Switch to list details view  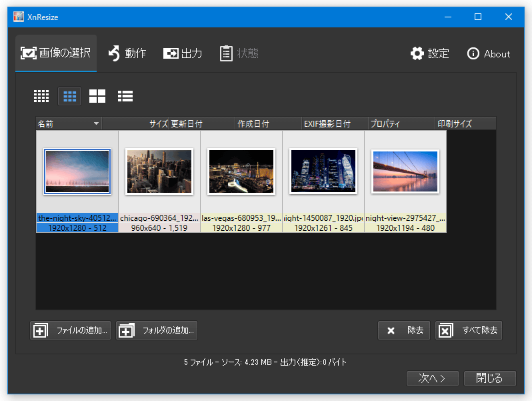tap(125, 96)
